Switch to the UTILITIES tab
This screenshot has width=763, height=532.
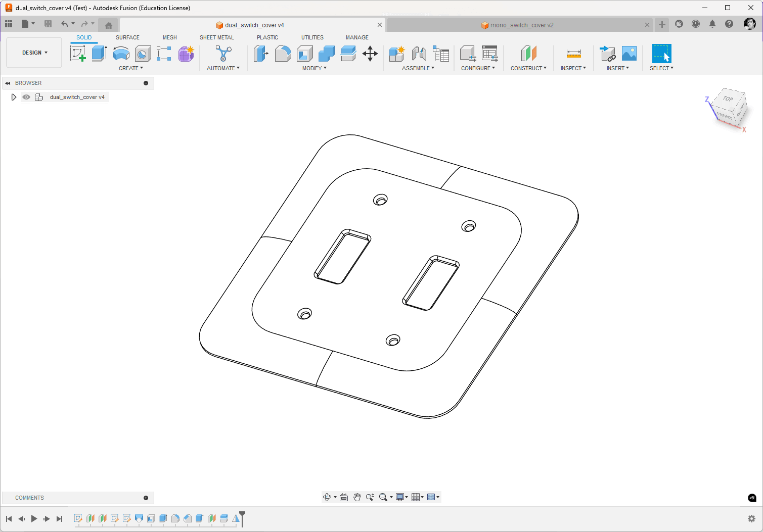pos(312,37)
